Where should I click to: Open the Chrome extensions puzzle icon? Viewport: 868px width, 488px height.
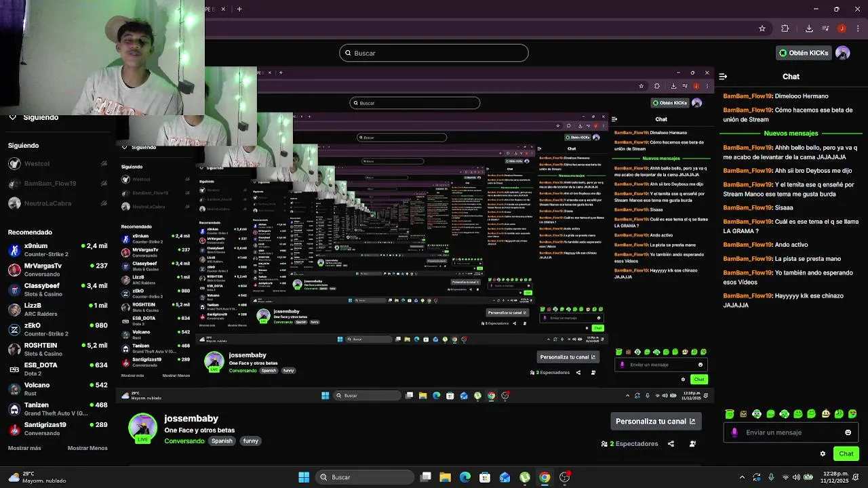[x=785, y=28]
